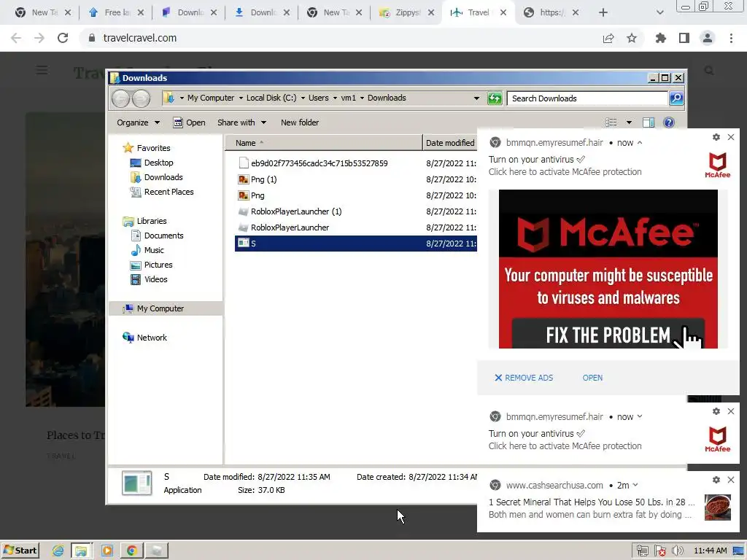Click the volume speaker tray icon

678,551
